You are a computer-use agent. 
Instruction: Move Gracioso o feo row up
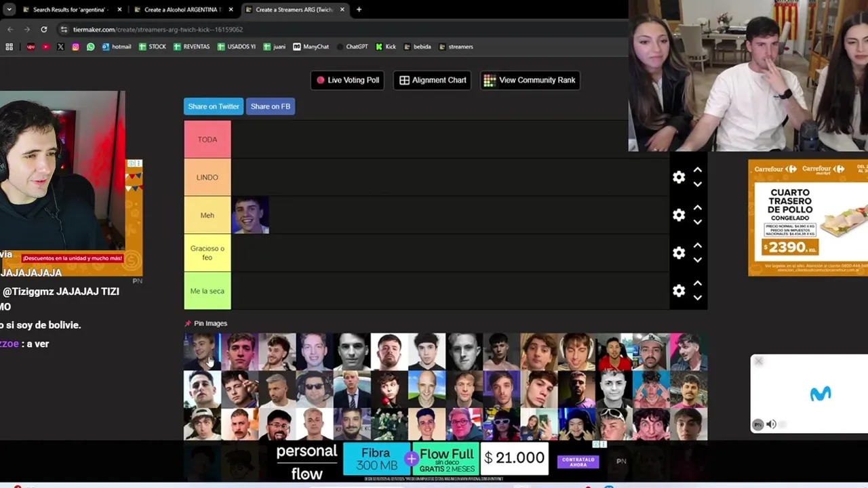697,246
